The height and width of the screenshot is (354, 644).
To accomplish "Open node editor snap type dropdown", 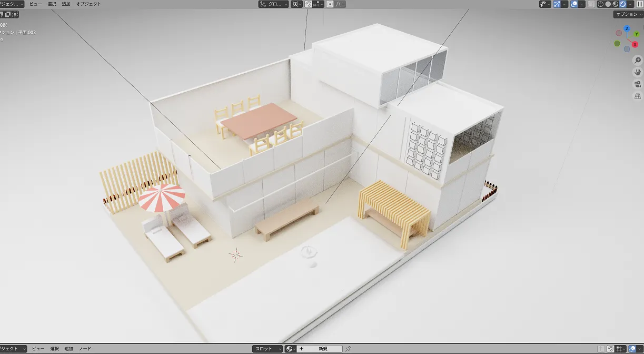I will [x=621, y=349].
